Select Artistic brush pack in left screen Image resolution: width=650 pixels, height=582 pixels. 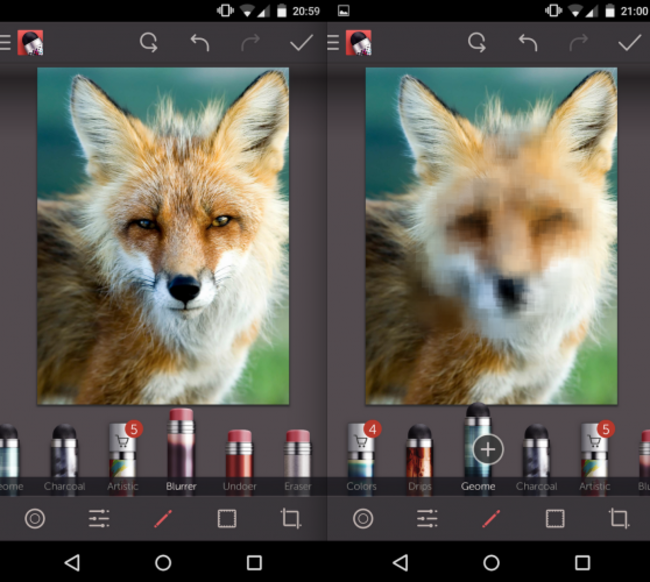coord(123,458)
